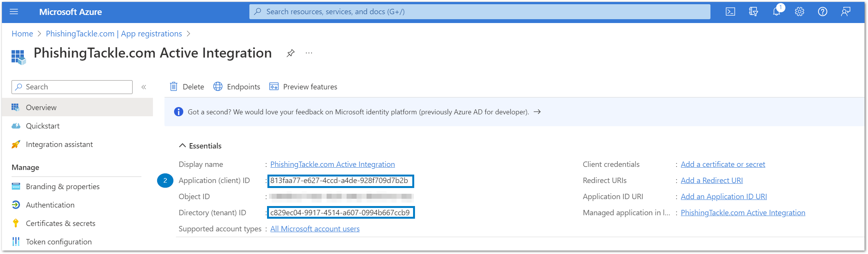Click Add an Application ID URI
This screenshot has width=868, height=254.
click(724, 196)
